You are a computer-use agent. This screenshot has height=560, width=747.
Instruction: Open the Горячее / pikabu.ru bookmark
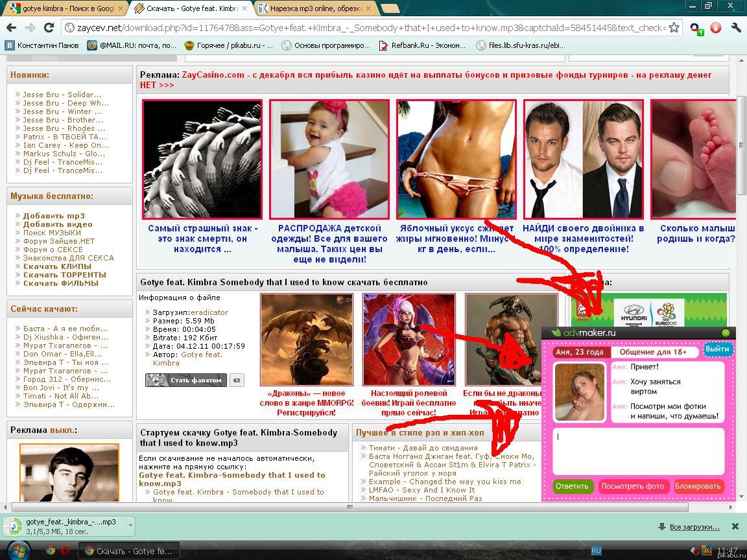click(229, 46)
